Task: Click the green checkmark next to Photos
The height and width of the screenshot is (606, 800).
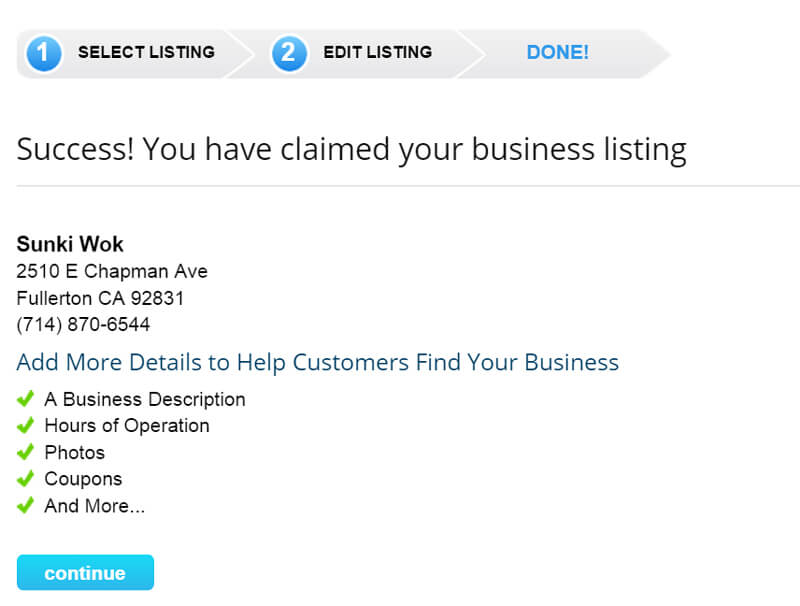Action: [26, 452]
